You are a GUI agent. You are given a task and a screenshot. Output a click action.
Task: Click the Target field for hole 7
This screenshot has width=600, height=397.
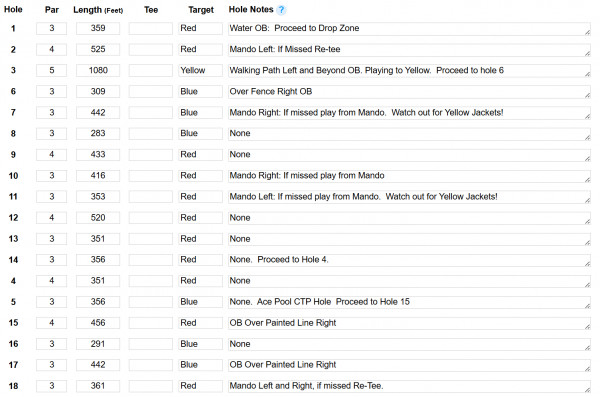200,113
